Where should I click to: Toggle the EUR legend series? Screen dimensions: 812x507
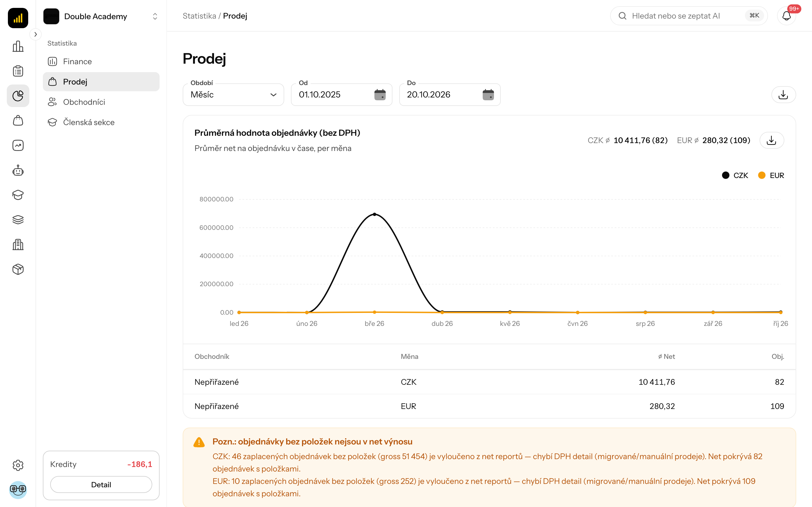coord(771,175)
